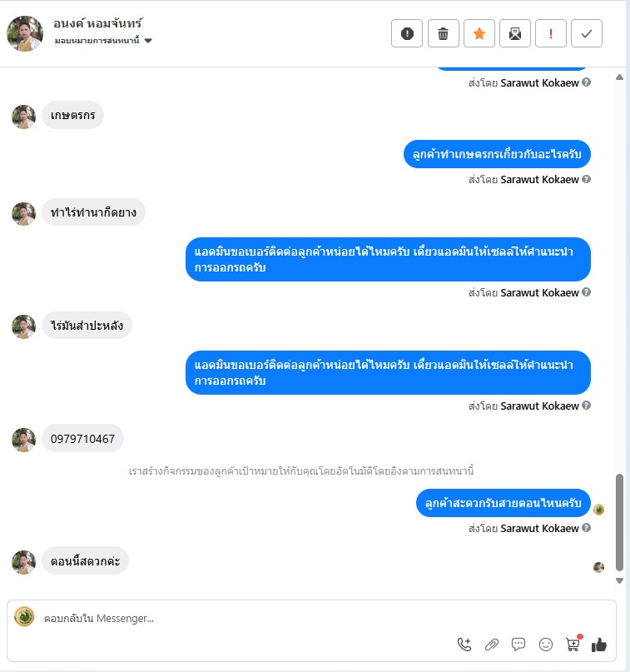Attach a file with paperclip icon
This screenshot has width=630, height=672.
pyautogui.click(x=492, y=645)
